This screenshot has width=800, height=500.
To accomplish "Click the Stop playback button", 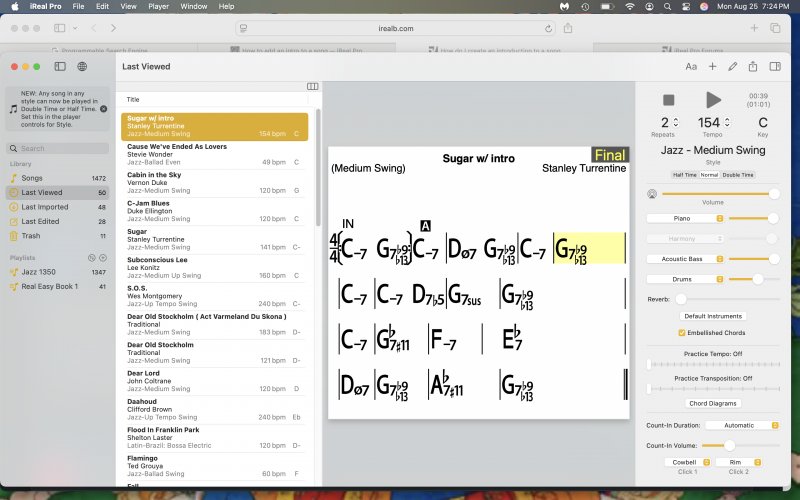I will point(668,100).
